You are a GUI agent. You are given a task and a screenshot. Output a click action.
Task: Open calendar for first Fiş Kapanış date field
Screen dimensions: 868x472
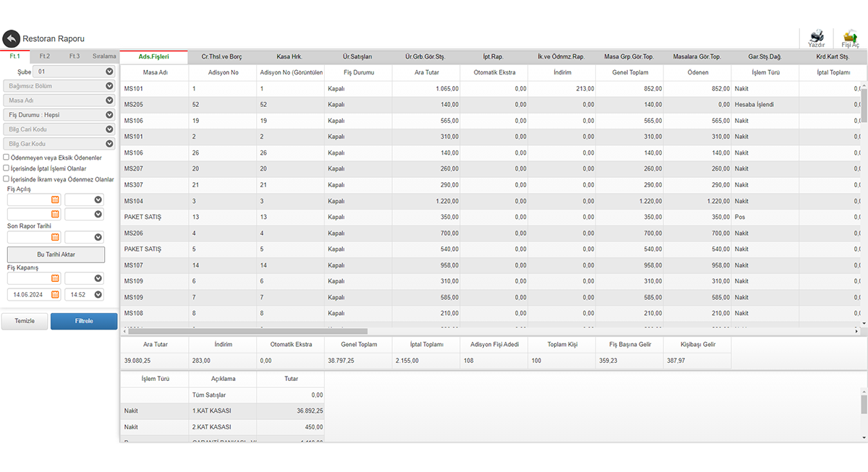point(55,278)
